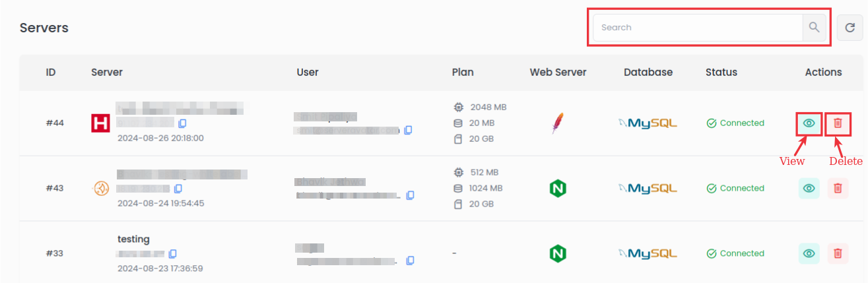868x283 pixels.
Task: Click the Status column header
Action: point(721,73)
